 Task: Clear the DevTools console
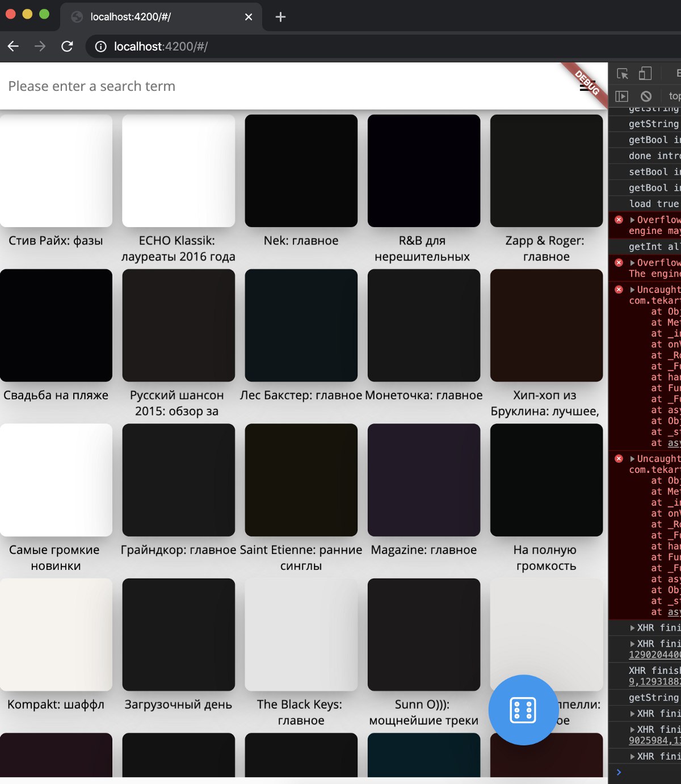[x=646, y=96]
